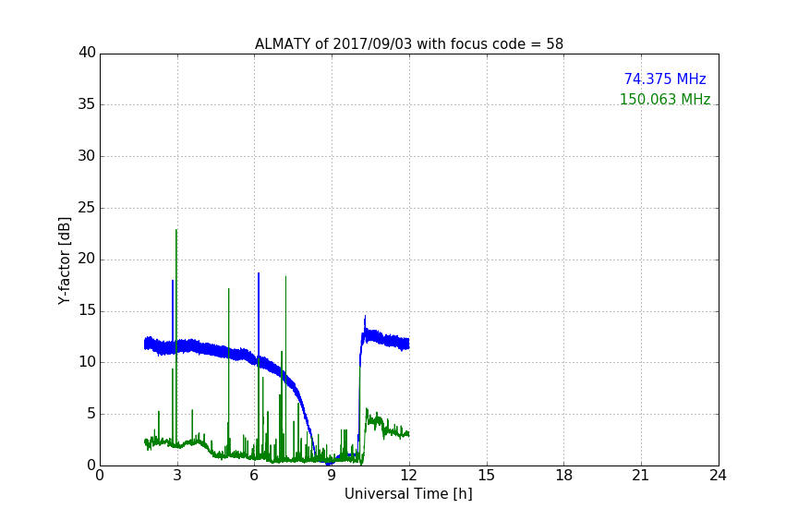This screenshot has width=798, height=532.
Task: Click y-axis tick label 20
Action: click(87, 259)
